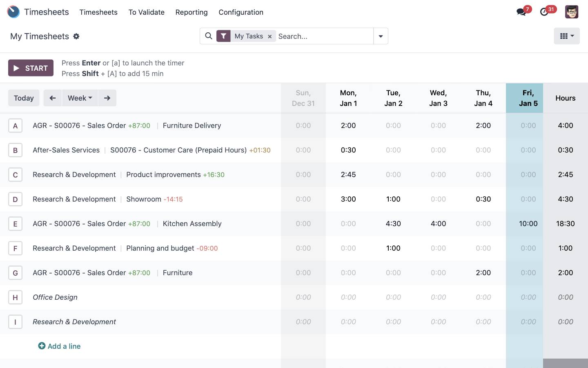Open the user avatar profile menu

tap(572, 12)
